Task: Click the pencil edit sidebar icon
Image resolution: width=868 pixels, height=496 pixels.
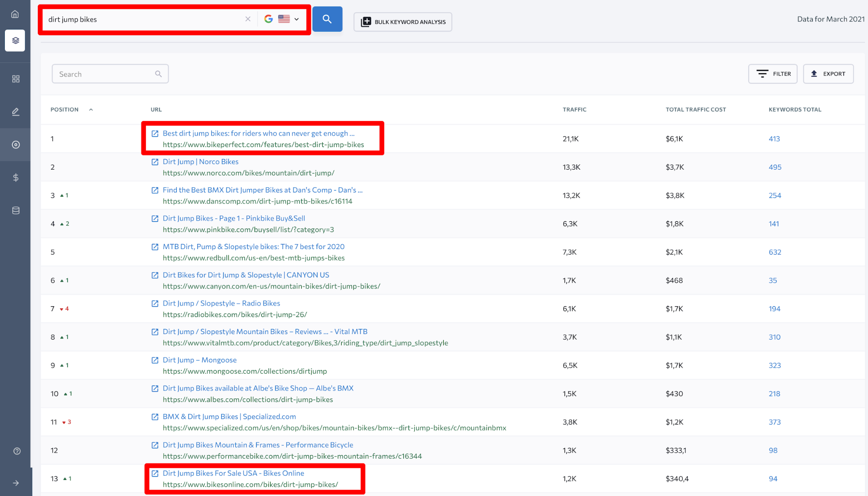Action: tap(16, 112)
